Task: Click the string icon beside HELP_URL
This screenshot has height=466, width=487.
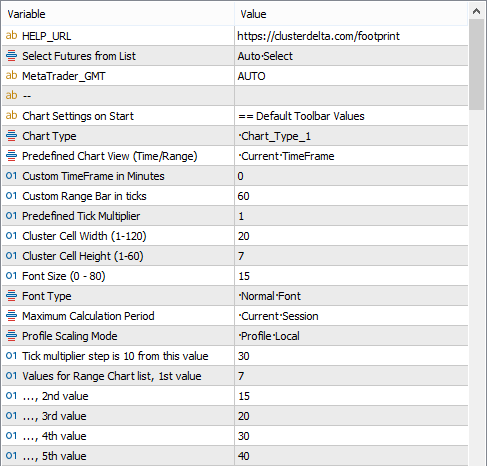Action: [11, 35]
